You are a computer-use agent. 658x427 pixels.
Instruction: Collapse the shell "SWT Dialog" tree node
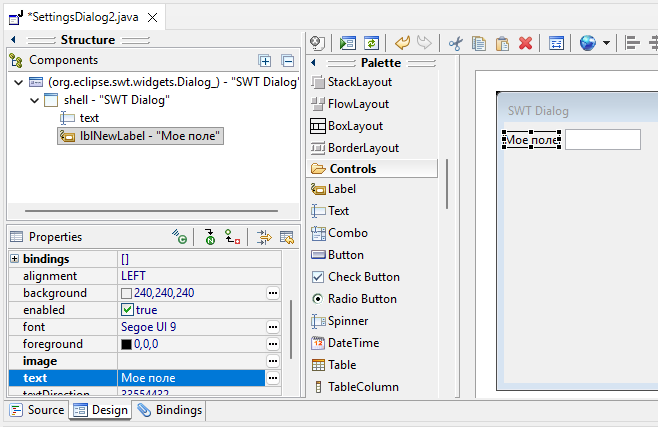click(34, 100)
